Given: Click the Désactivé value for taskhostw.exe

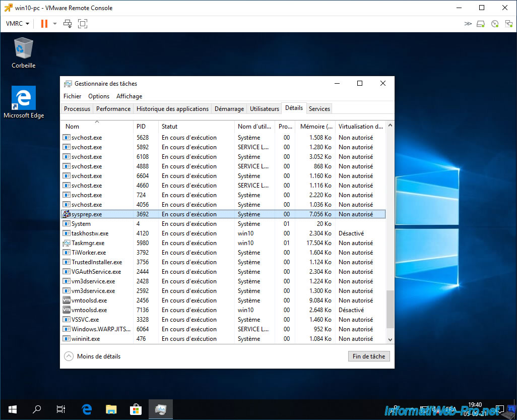Looking at the screenshot, I should tap(351, 233).
